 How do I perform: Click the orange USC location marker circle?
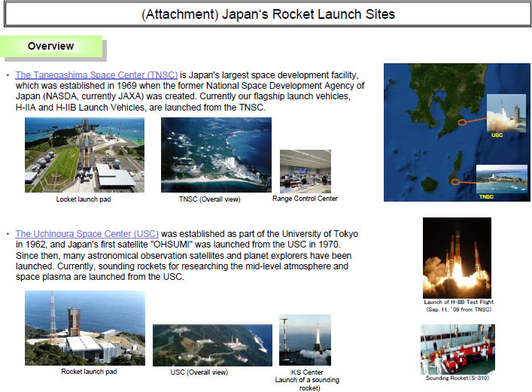[462, 122]
